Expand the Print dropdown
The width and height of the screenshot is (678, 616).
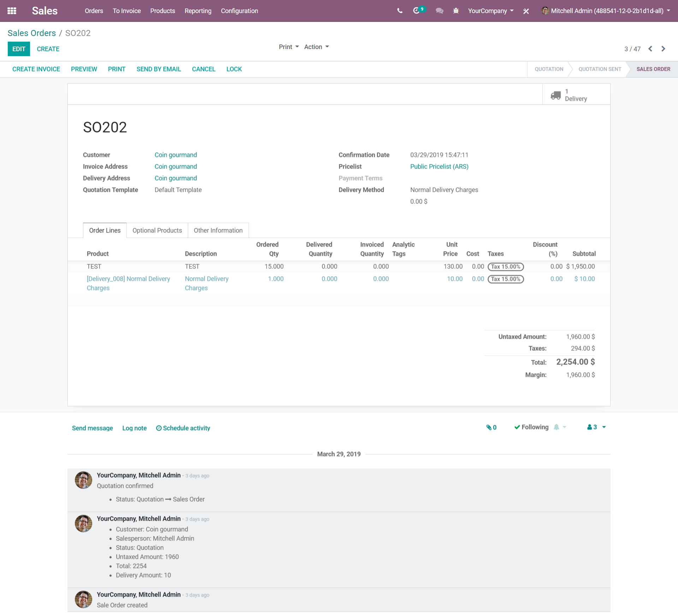point(289,47)
